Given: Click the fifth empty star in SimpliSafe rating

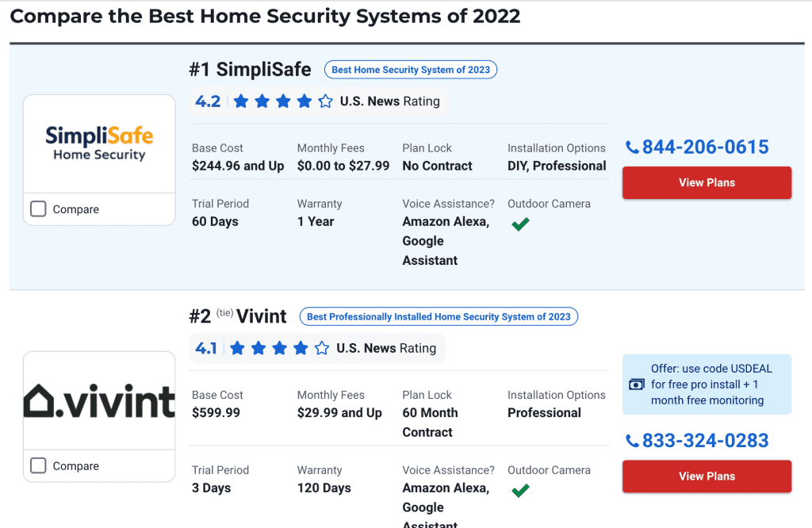Looking at the screenshot, I should [x=325, y=101].
